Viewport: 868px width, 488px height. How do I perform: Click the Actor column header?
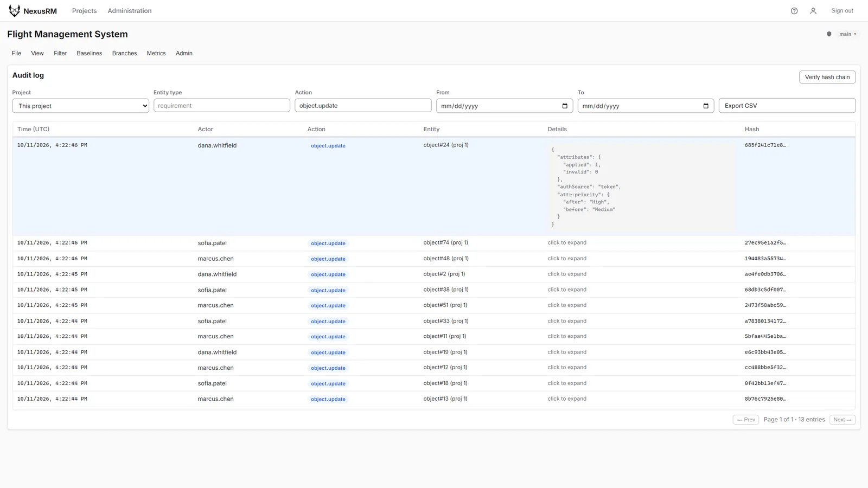tap(206, 129)
